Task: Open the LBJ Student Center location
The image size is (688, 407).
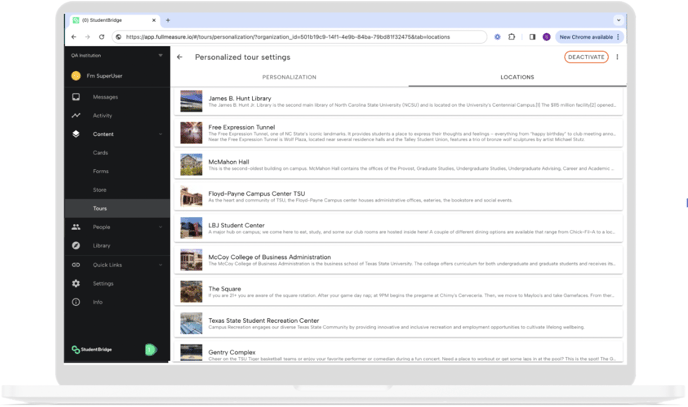Action: click(x=398, y=228)
